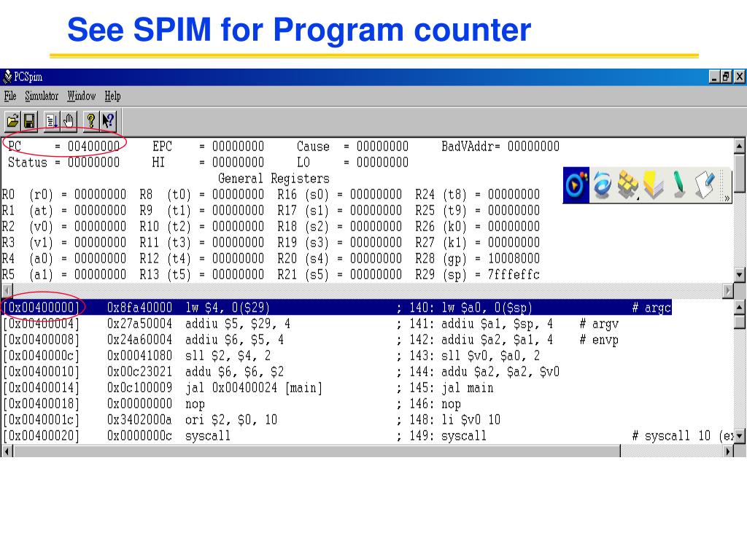Expand the floating toolbar overflow chevron
The image size is (747, 560).
pos(727,198)
